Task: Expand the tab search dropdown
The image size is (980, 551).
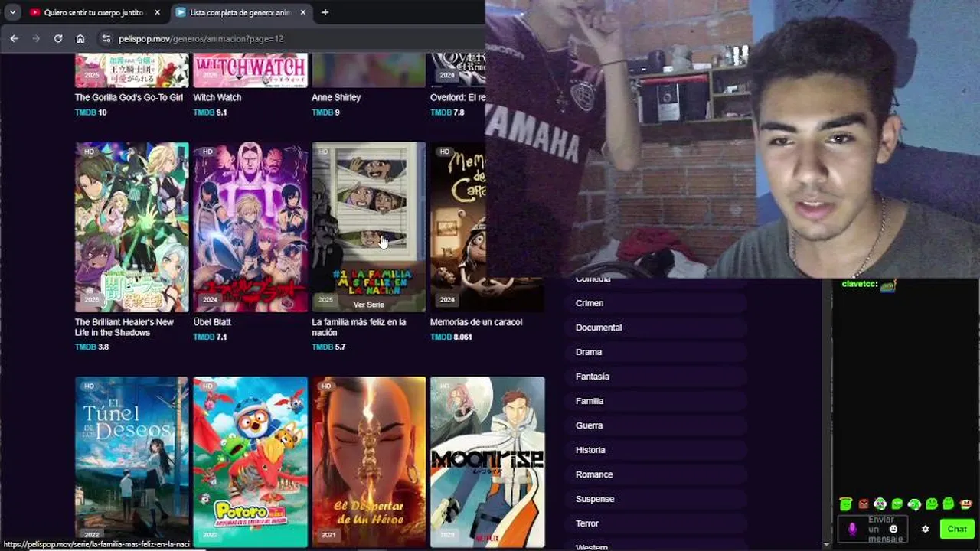Action: [12, 12]
